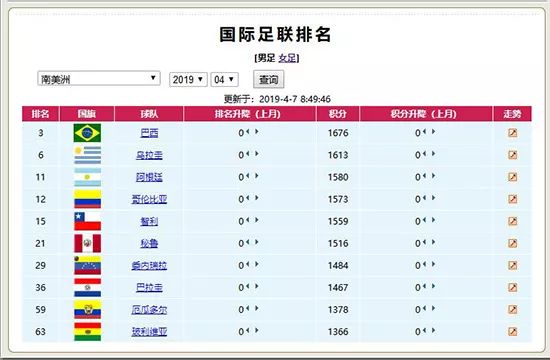The width and height of the screenshot is (550, 360).
Task: Open trend chart icon for Colombia row
Action: coord(512,199)
